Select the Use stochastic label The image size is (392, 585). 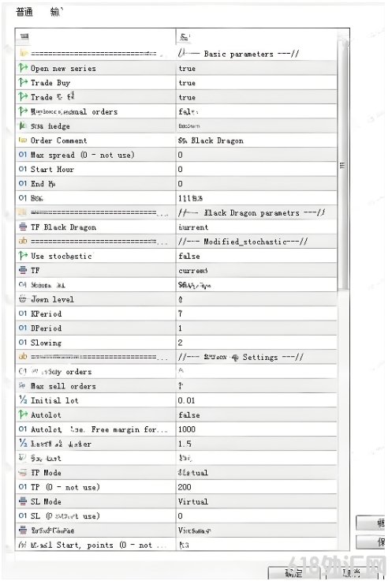coord(61,257)
